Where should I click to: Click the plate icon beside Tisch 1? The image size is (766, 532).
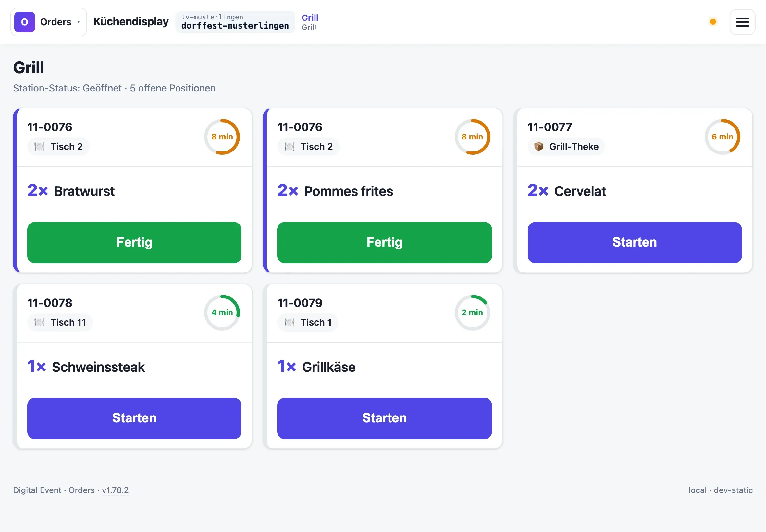click(289, 322)
